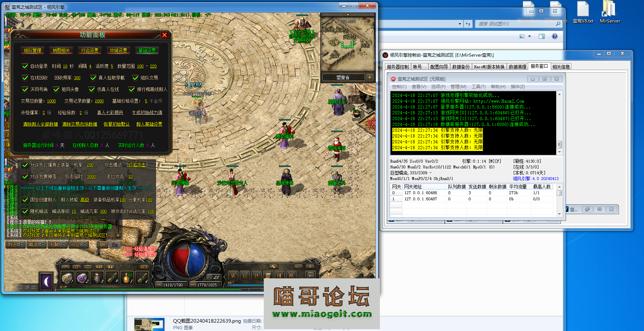This screenshot has height=331, width=644.
Task: Open the Explorer help question mark icon
Action: click(554, 36)
